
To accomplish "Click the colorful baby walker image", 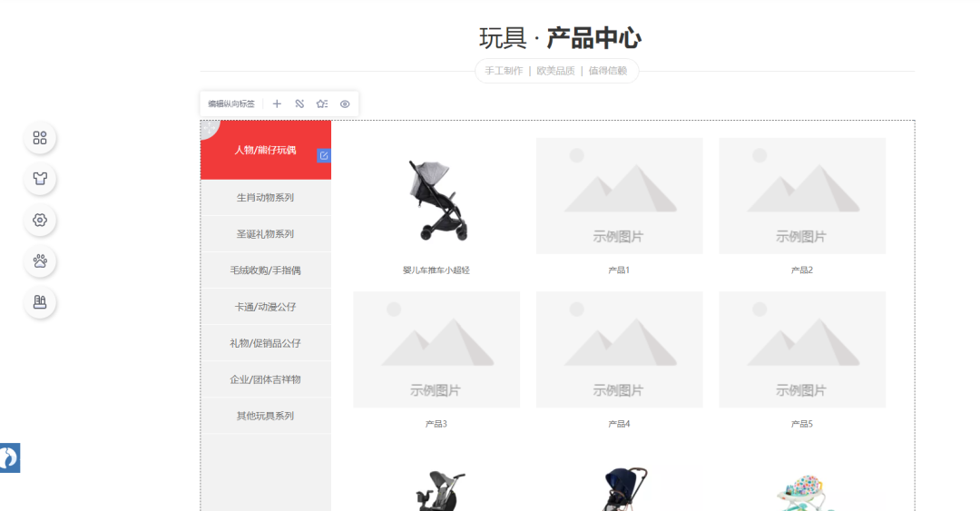I will [802, 492].
